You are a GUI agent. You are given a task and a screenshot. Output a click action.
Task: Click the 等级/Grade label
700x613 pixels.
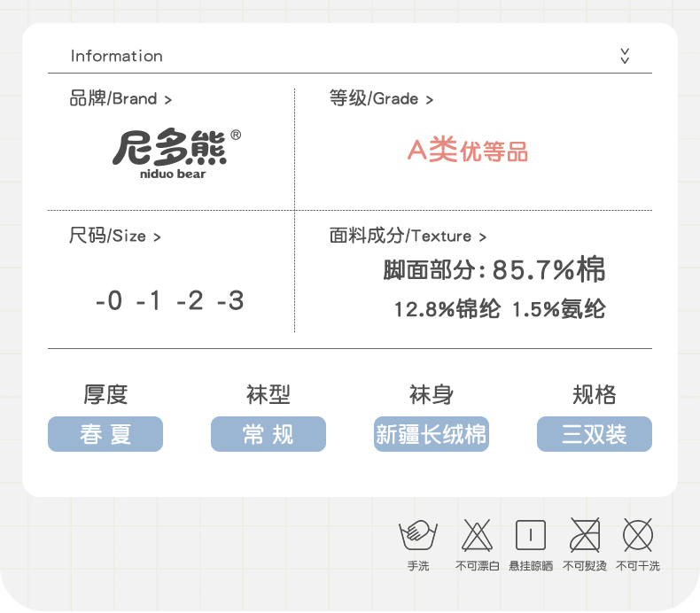tap(374, 98)
